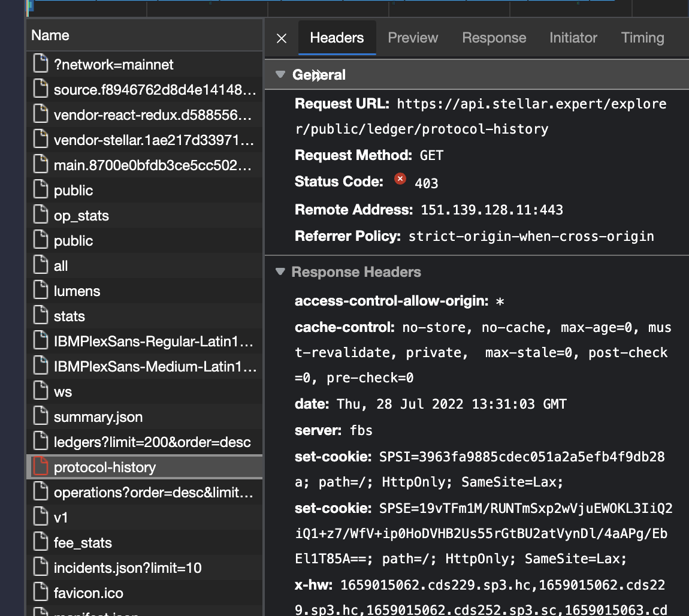Select the Headers tab

coord(337,38)
